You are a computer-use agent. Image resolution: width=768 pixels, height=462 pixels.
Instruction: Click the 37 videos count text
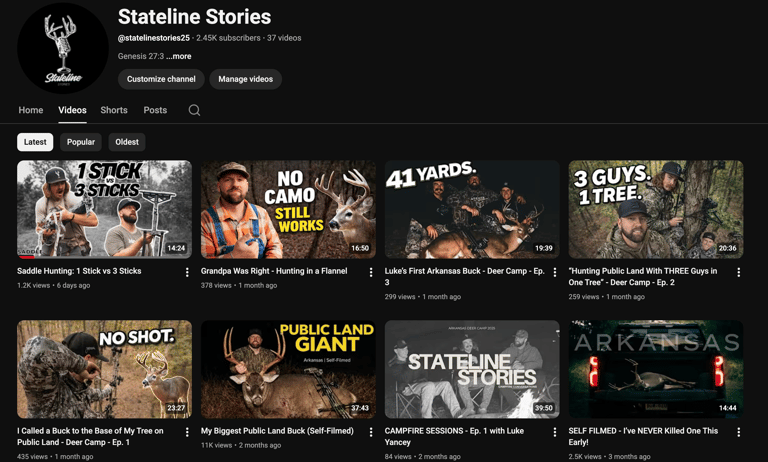284,38
